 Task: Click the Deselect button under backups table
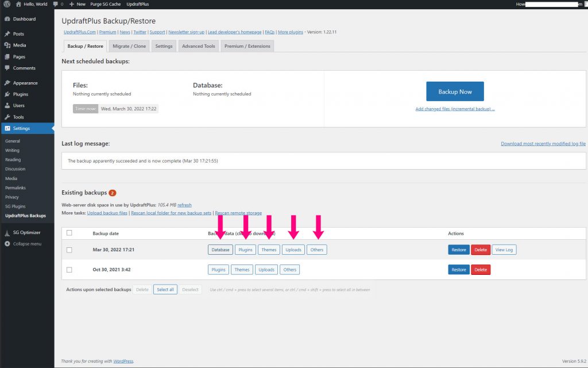[191, 290]
